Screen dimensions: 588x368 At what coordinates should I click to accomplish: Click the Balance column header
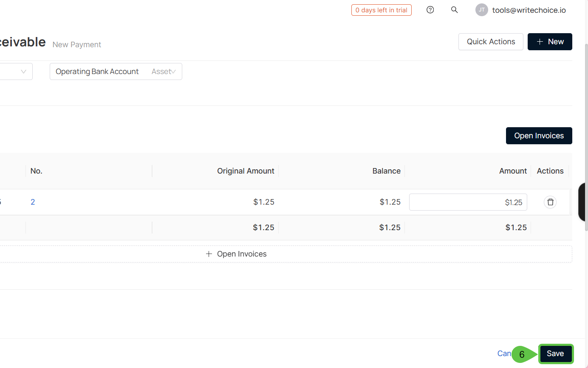click(386, 171)
